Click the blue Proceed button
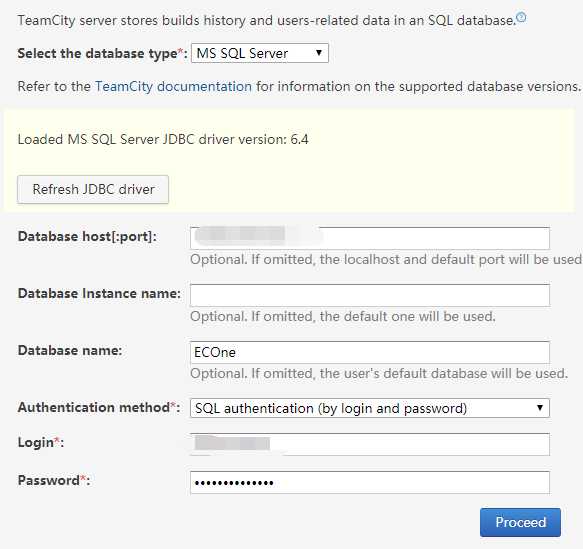The height and width of the screenshot is (549, 583). (520, 522)
